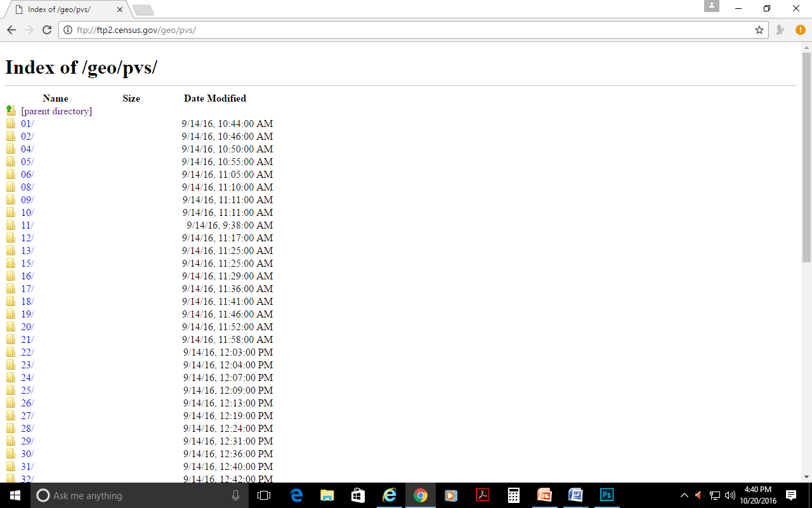Open the 26/ folder link

coord(27,403)
